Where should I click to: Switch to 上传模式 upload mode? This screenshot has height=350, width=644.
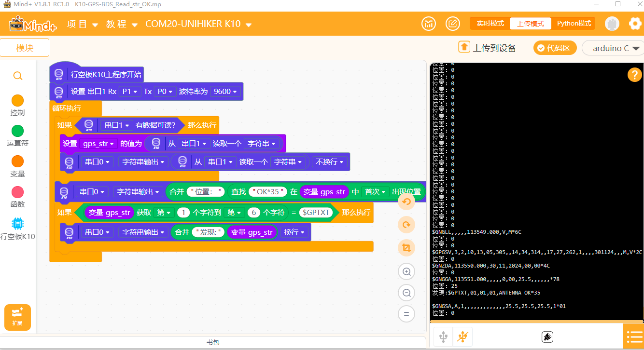tap(531, 24)
